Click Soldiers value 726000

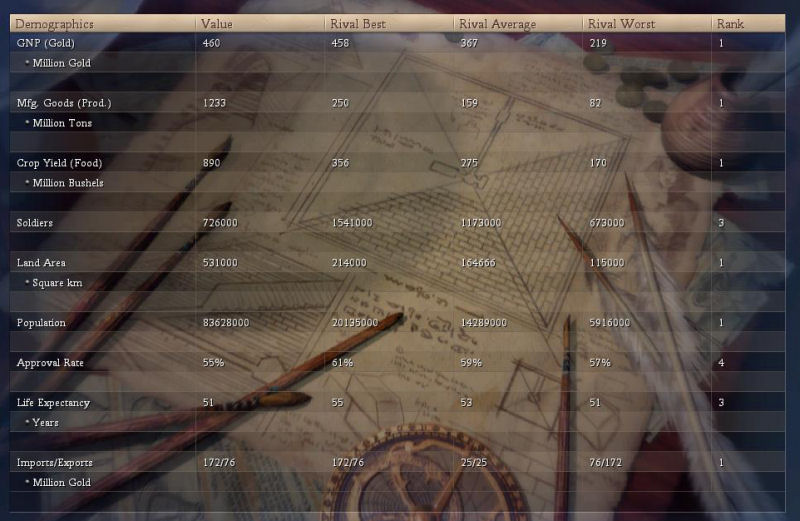(x=220, y=223)
